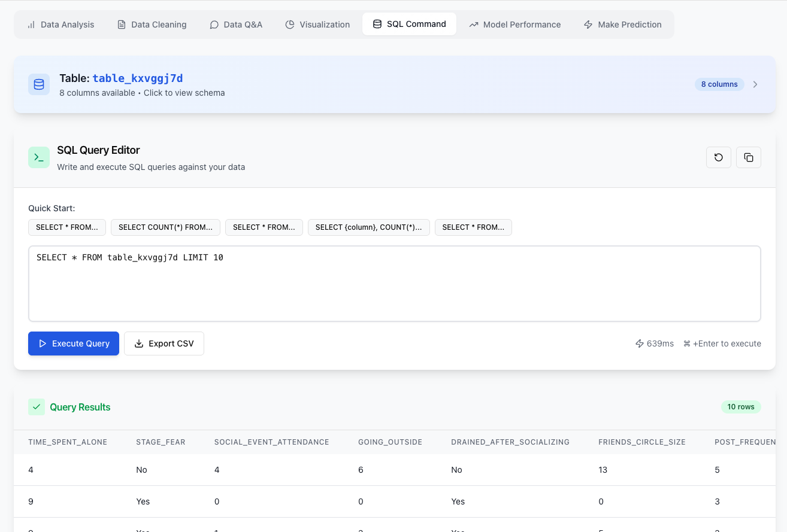Click the pie chart icon of Visualization
787x532 pixels.
point(290,25)
